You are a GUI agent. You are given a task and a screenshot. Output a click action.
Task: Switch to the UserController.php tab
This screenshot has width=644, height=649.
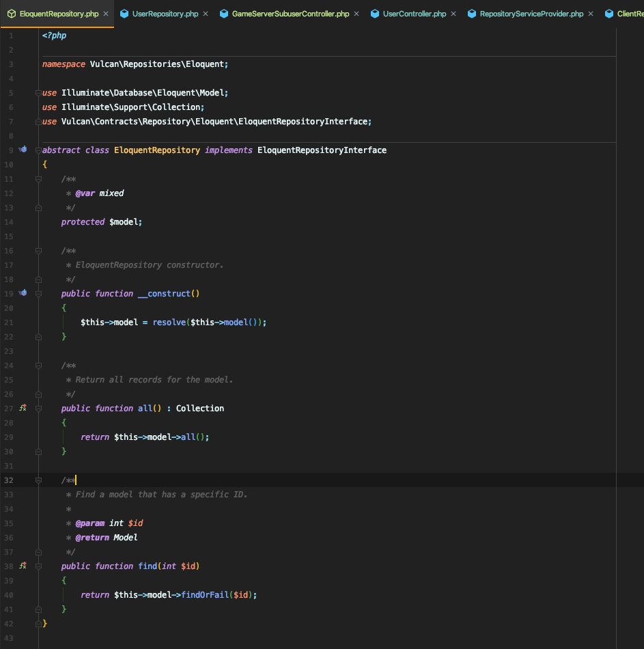click(414, 14)
